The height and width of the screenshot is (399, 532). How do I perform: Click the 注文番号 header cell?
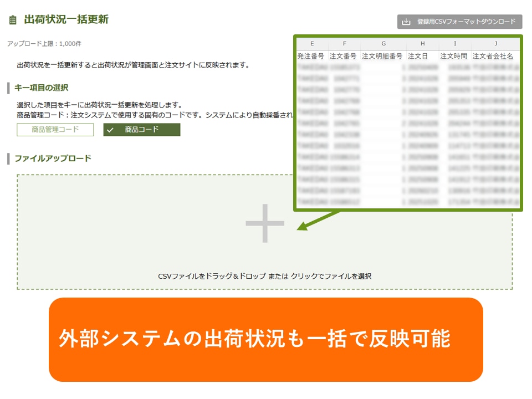344,56
